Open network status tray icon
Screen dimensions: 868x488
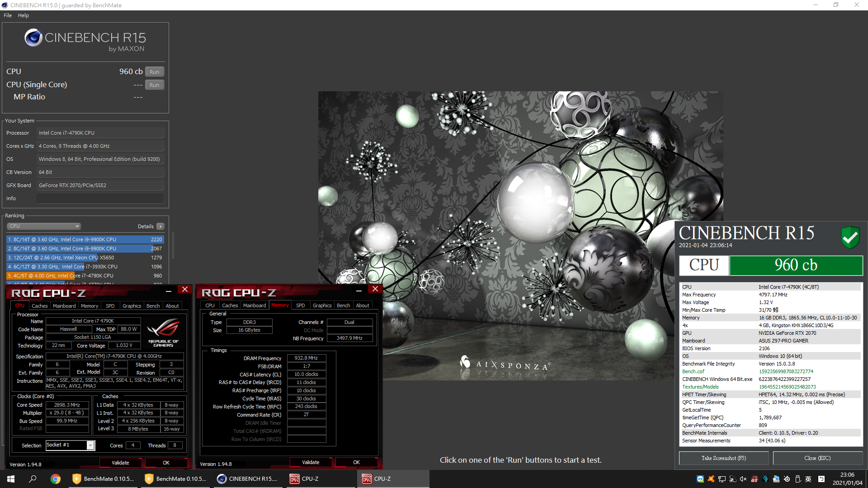(x=722, y=479)
